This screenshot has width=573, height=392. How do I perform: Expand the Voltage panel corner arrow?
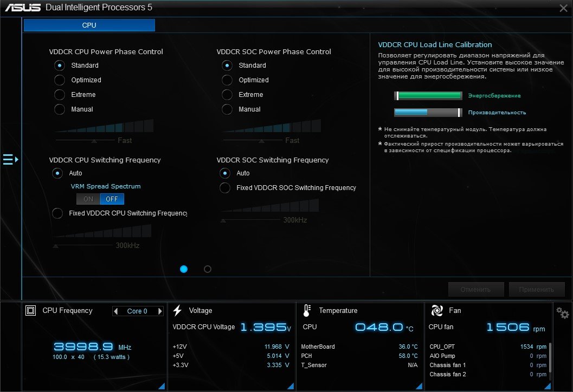click(x=291, y=386)
